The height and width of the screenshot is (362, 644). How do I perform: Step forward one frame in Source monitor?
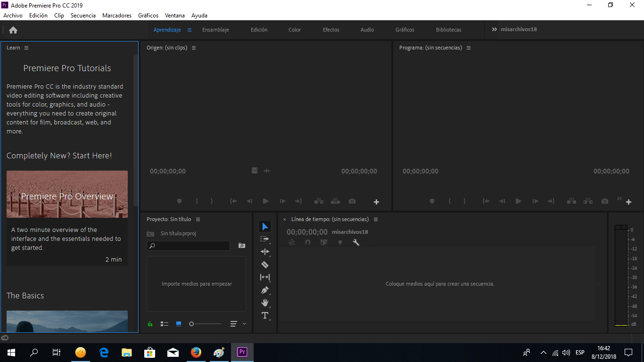pos(282,201)
